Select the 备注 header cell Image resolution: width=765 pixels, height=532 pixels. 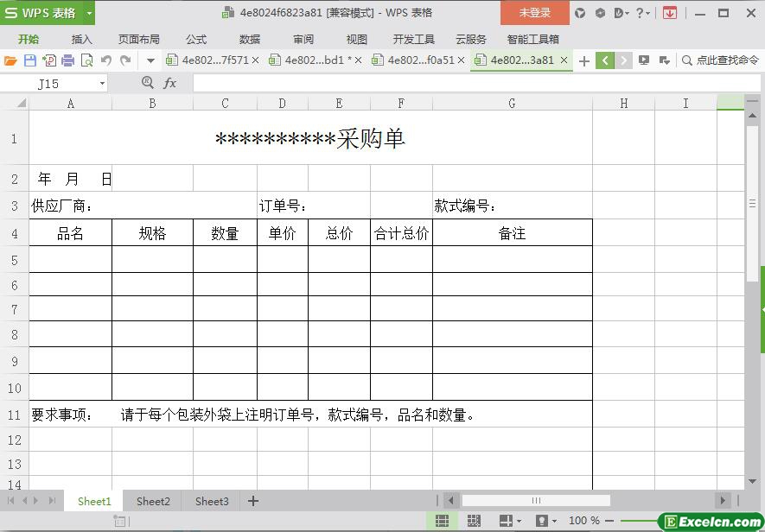[x=513, y=232]
